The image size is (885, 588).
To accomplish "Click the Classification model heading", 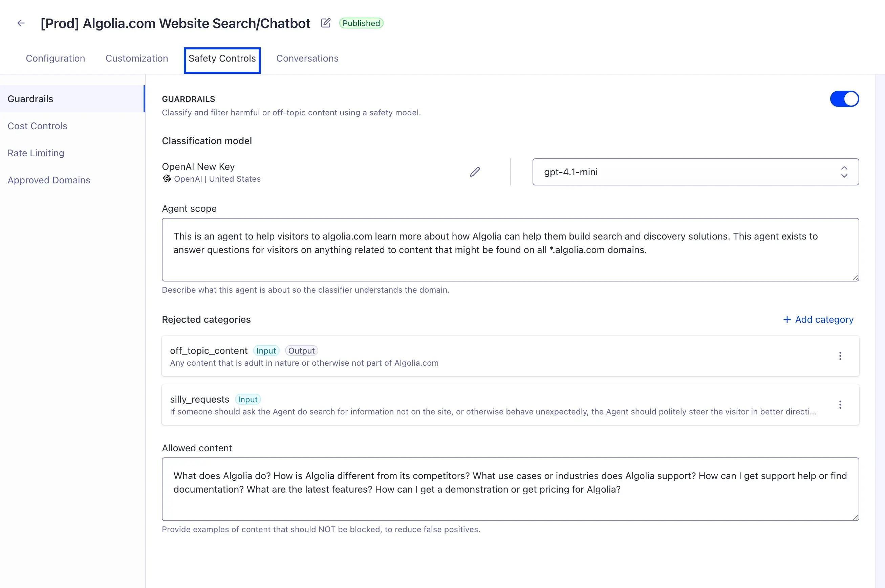I will tap(207, 141).
